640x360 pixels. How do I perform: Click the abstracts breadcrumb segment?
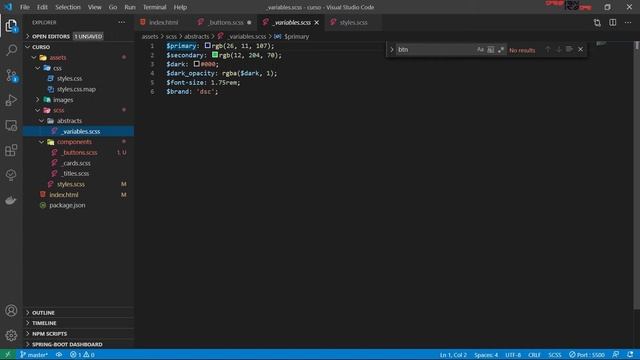196,36
